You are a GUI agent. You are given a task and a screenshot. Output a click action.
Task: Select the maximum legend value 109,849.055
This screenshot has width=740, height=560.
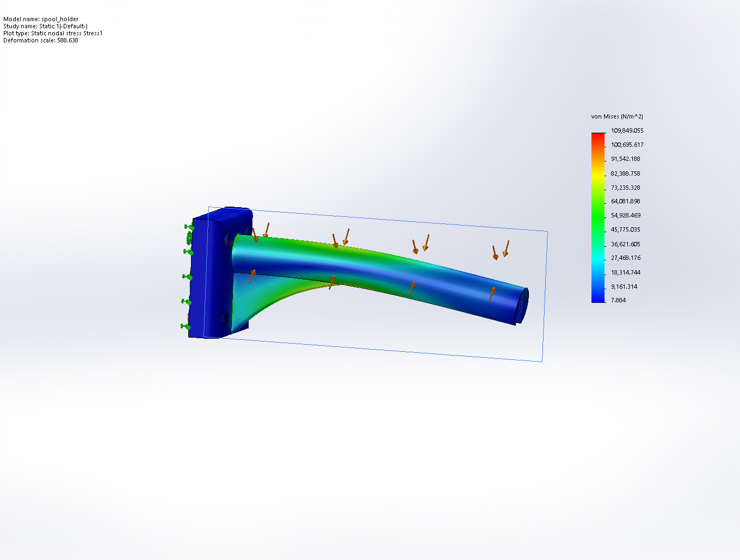[627, 130]
